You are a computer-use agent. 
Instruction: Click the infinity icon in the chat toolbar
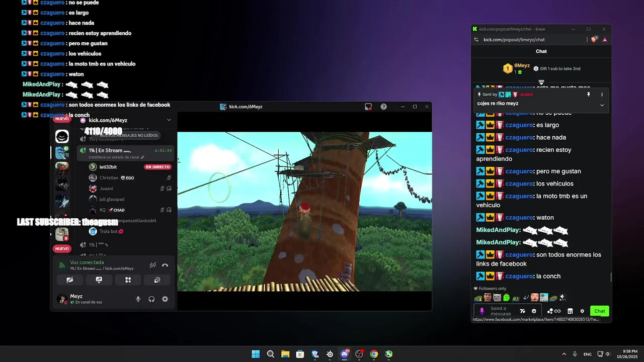(557, 311)
